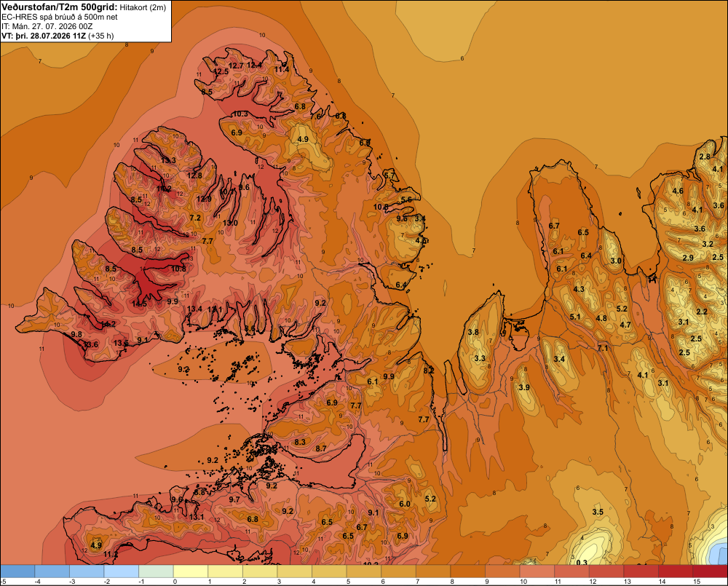This screenshot has height=586, width=728.
Task: Click the 3.2 temperature value
Action: click(708, 244)
